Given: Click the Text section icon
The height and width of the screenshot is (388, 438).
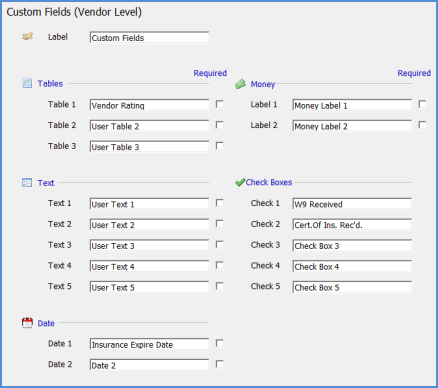Looking at the screenshot, I should (x=27, y=183).
